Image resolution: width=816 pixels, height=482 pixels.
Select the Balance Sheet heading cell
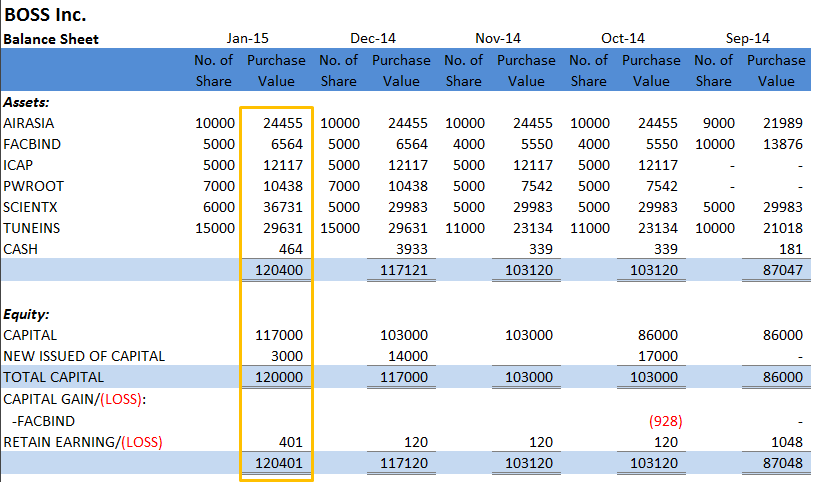click(51, 39)
